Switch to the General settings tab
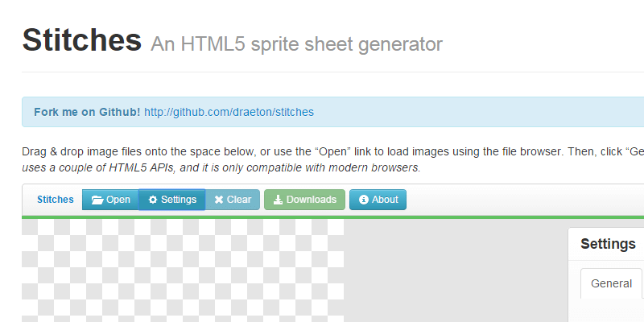644x322 pixels. (611, 283)
